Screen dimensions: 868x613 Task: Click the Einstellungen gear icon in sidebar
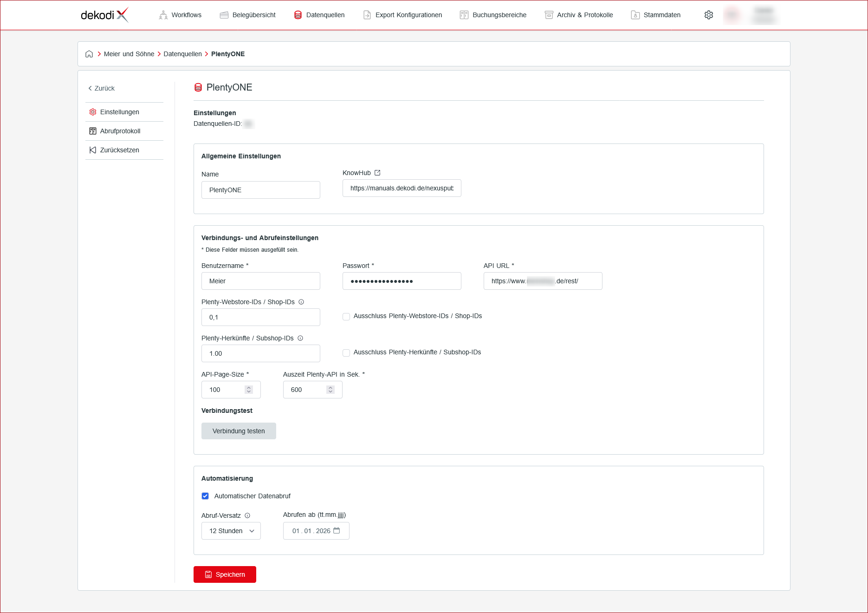click(x=93, y=112)
